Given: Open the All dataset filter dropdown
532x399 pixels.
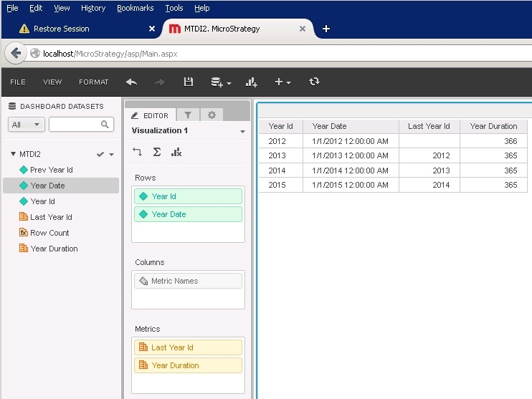Looking at the screenshot, I should coord(27,125).
